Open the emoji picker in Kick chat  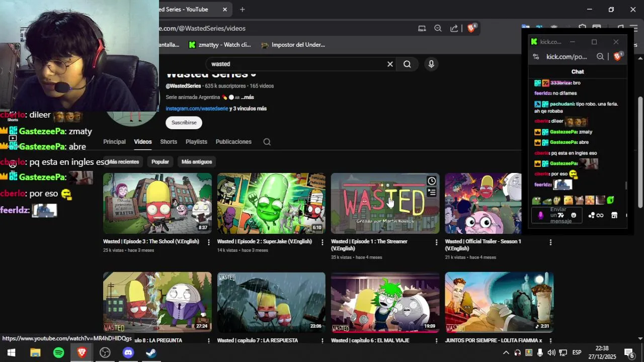pyautogui.click(x=574, y=215)
